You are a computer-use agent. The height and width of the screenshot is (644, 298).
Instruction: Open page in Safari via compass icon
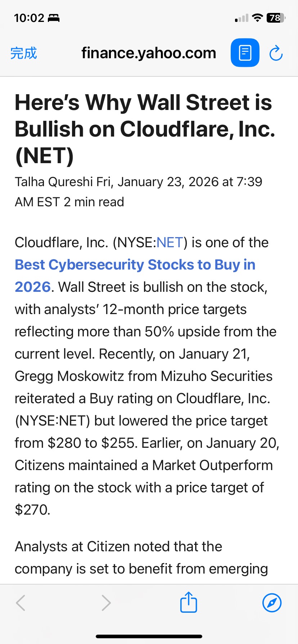[x=272, y=603]
